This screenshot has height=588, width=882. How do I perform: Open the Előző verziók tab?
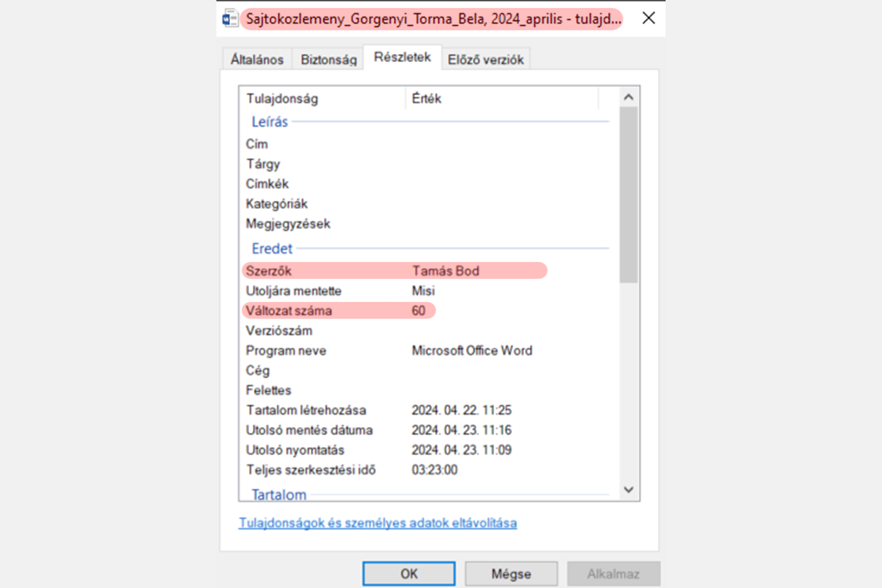tap(486, 59)
